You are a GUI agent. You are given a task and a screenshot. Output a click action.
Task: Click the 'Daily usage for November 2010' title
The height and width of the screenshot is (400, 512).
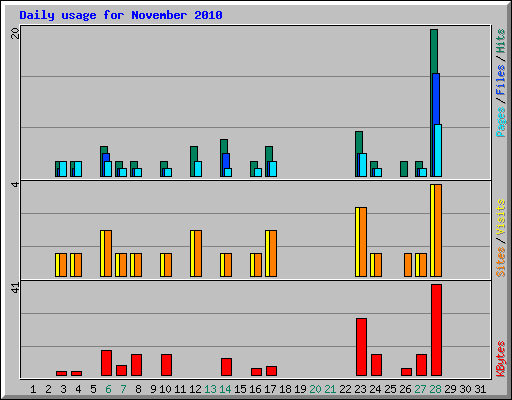[x=121, y=15]
